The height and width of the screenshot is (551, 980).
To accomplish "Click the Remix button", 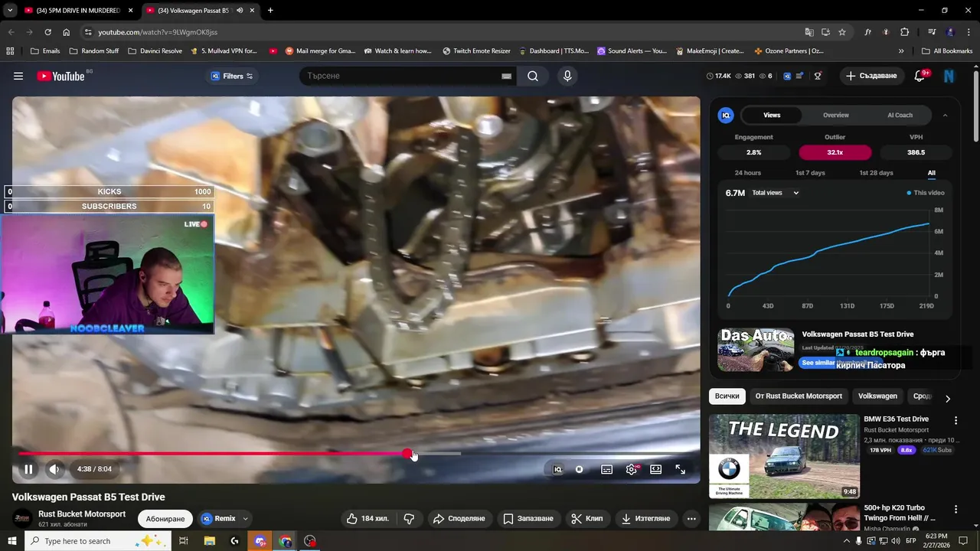I will point(218,518).
